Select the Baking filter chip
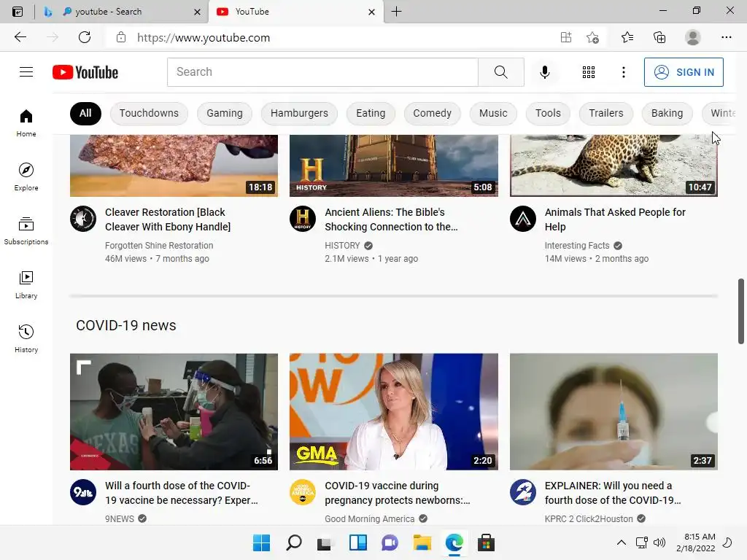The width and height of the screenshot is (747, 560). 667,113
